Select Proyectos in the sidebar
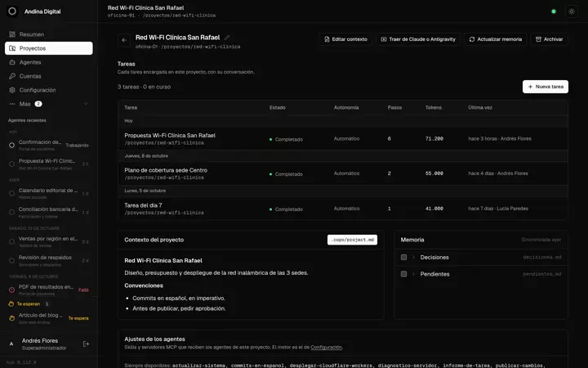This screenshot has height=368, width=588. coord(49,48)
